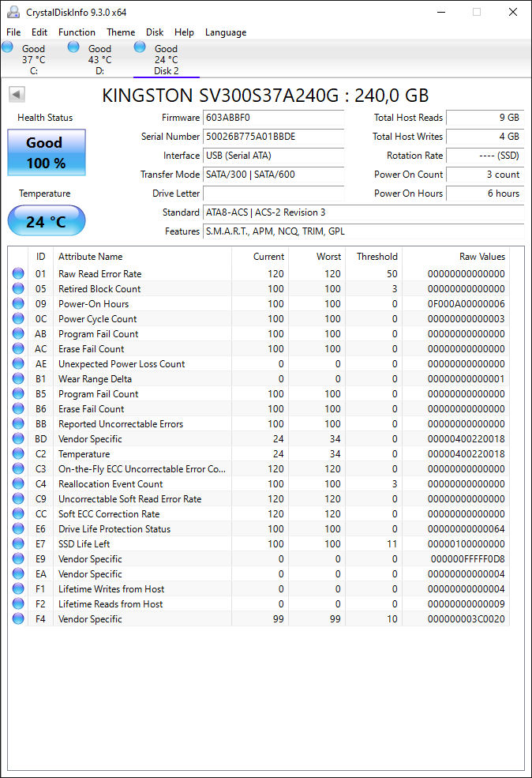
Task: Click status orb for attribute AB
Action: pos(18,333)
